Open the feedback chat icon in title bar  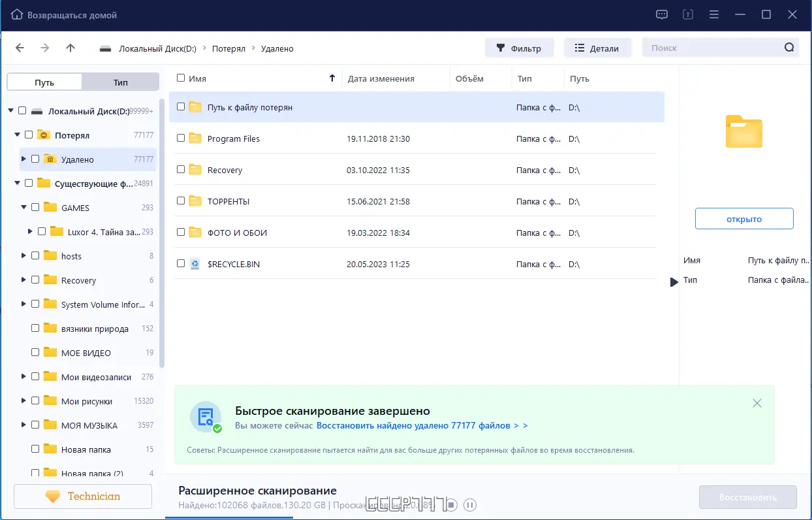(661, 14)
